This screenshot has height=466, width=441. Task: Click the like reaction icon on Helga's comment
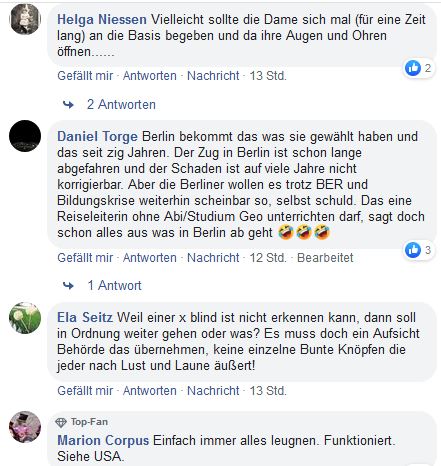point(413,68)
